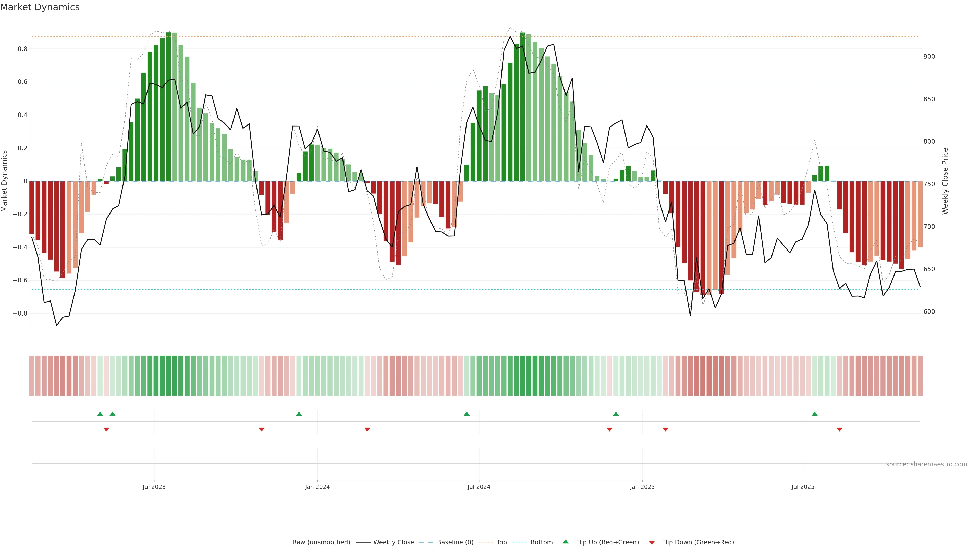
Task: Click the source: sharemaestro.com text
Action: point(926,464)
